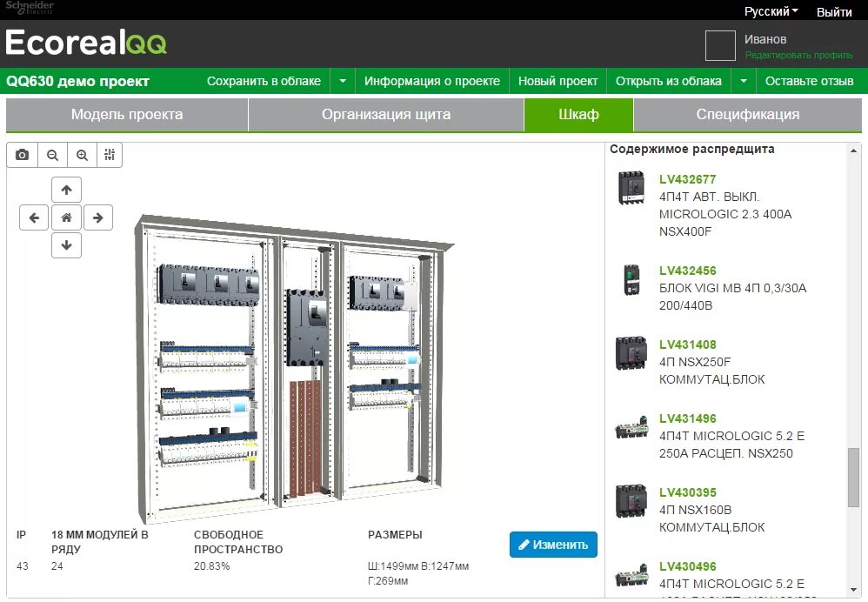
Task: Open the LV430395 product link
Action: (x=688, y=492)
